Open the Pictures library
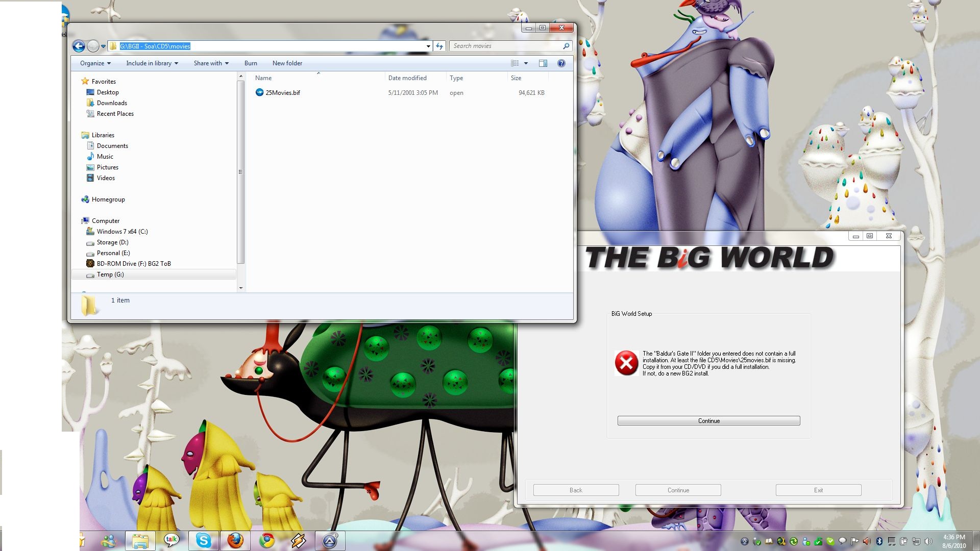Screen dimensions: 980x551 point(107,167)
